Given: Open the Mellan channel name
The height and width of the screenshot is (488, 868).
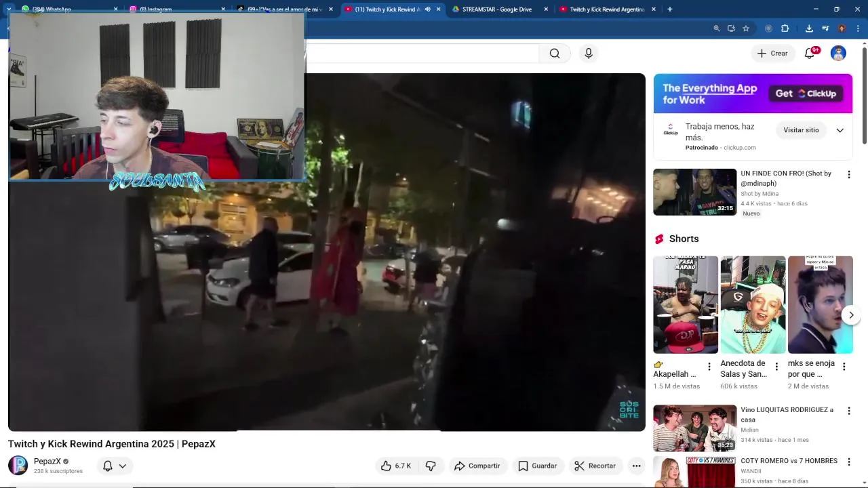Looking at the screenshot, I should pyautogui.click(x=749, y=430).
